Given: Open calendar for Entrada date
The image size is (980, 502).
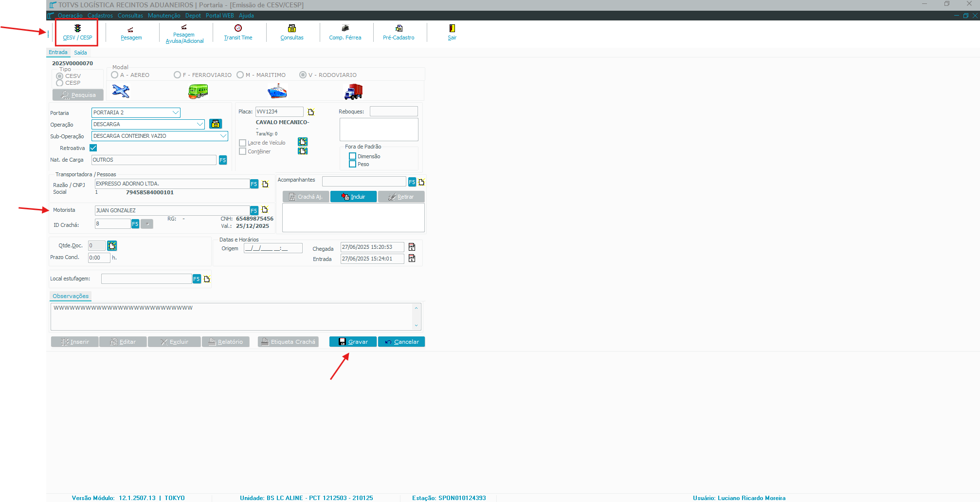Looking at the screenshot, I should [412, 259].
